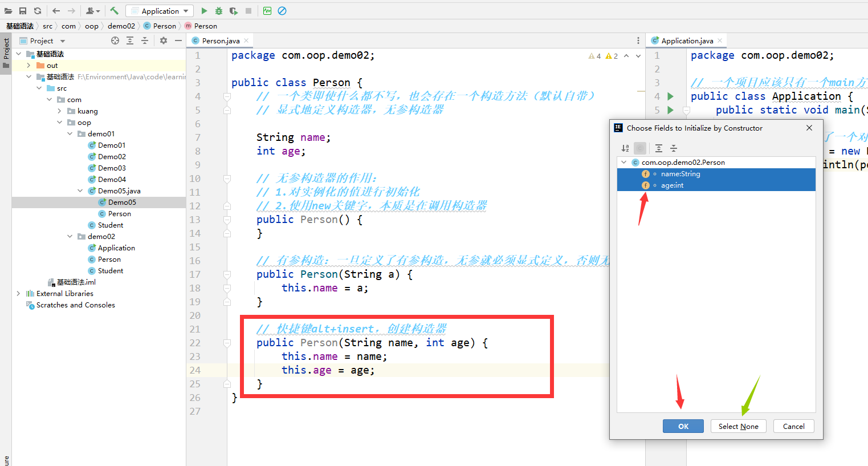The image size is (868, 466).
Task: Expand External Libraries
Action: point(18,294)
